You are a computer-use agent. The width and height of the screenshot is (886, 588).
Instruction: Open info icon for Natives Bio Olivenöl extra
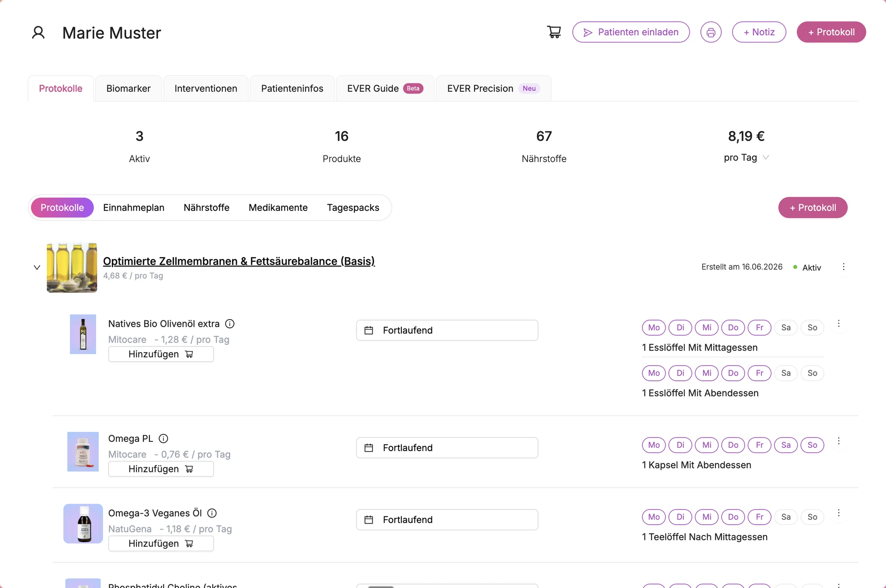click(229, 324)
